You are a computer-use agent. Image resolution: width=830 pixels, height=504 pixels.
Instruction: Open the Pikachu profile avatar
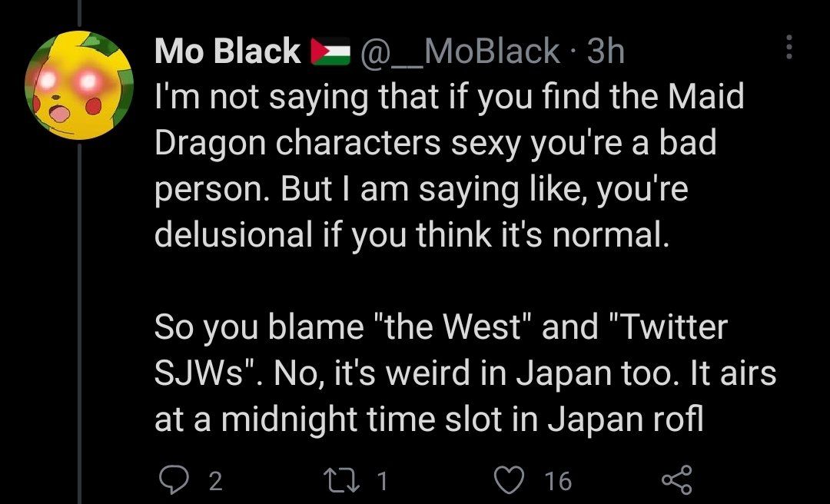click(x=79, y=85)
